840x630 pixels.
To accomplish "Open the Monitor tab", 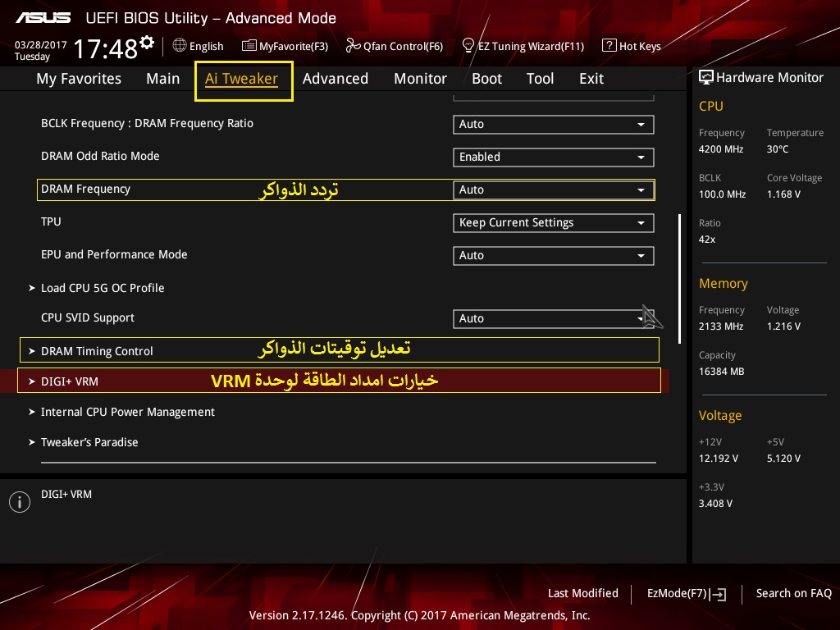I will tap(421, 79).
